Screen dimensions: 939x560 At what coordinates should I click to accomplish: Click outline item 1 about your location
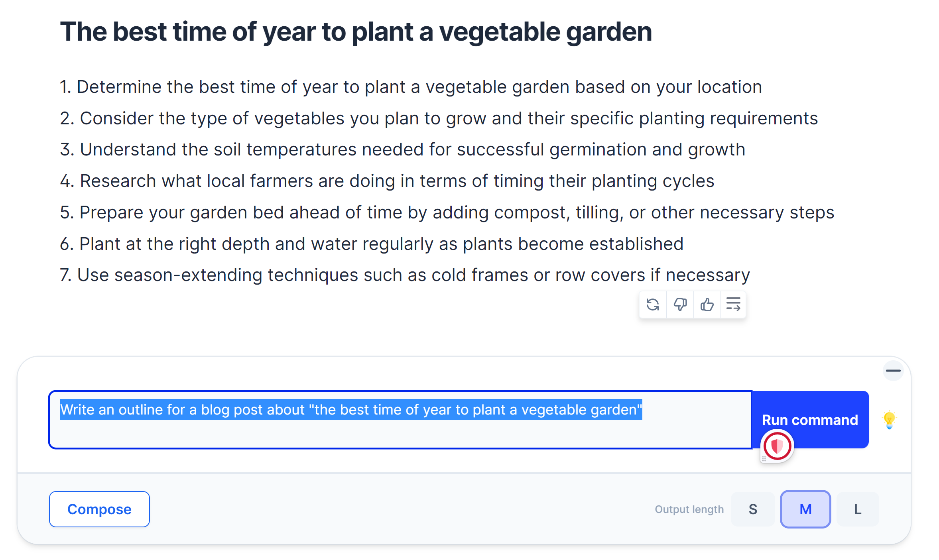[x=411, y=87]
